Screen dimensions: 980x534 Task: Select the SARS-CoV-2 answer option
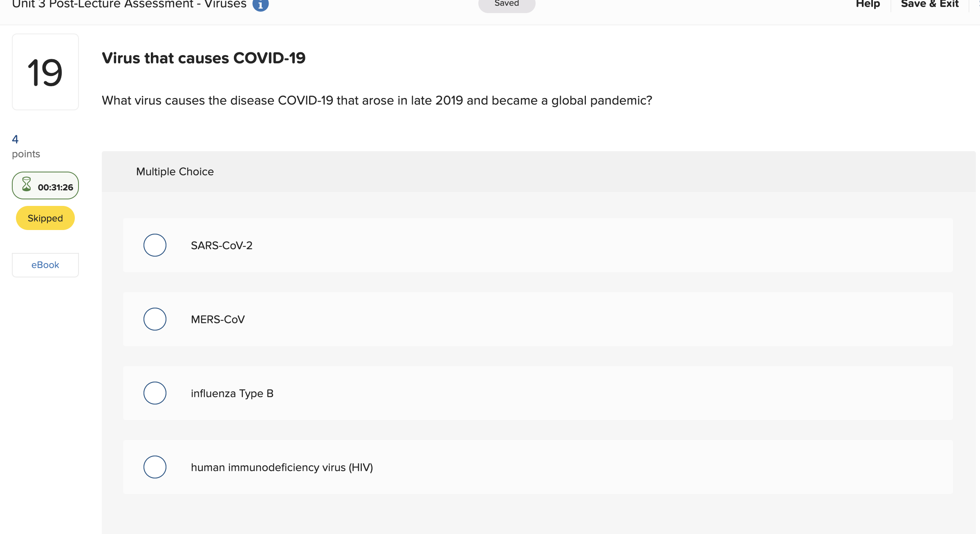coord(155,245)
